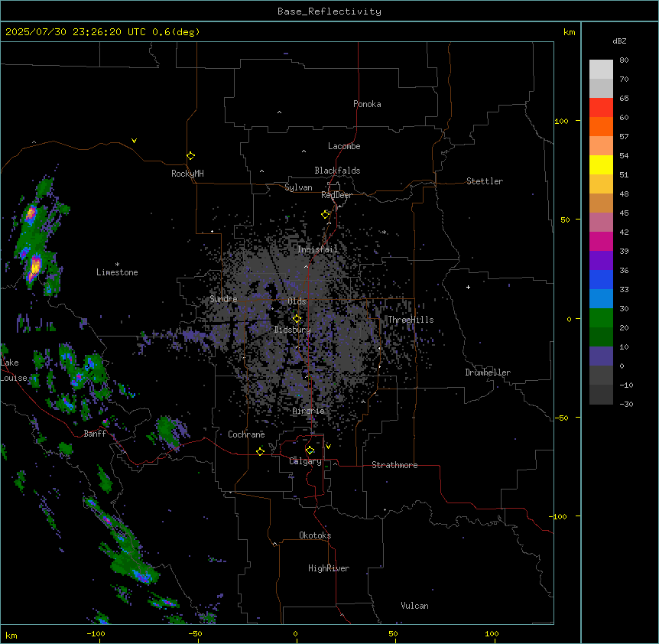Viewport: 659px width, 644px height.
Task: Click the yellow marker south of RedDeer
Action: point(325,215)
